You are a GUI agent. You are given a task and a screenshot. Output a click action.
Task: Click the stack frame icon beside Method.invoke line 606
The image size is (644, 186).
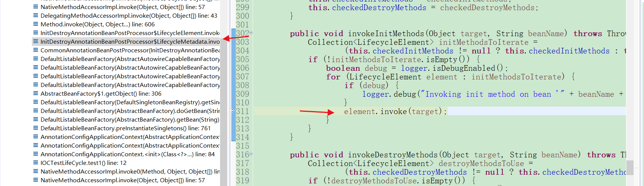[x=36, y=24]
